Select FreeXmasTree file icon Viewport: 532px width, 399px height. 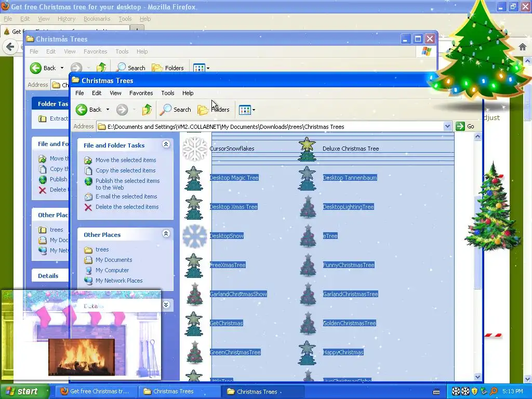194,265
